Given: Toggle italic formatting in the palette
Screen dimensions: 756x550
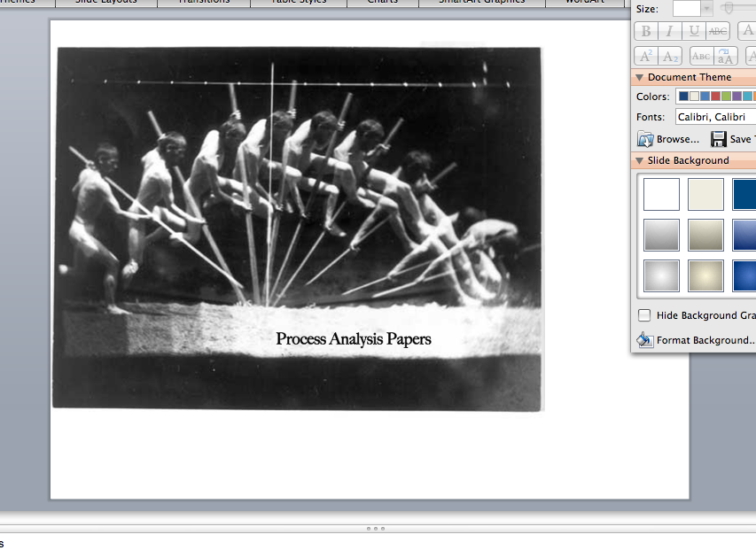Looking at the screenshot, I should [670, 31].
